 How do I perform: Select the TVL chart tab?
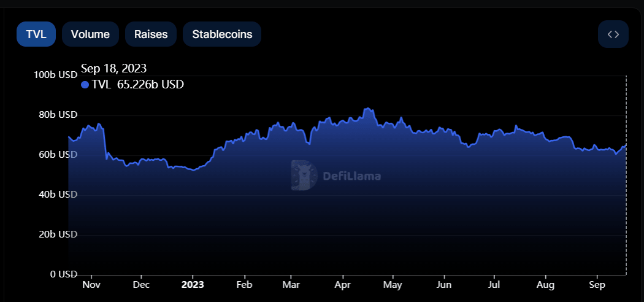click(x=36, y=34)
